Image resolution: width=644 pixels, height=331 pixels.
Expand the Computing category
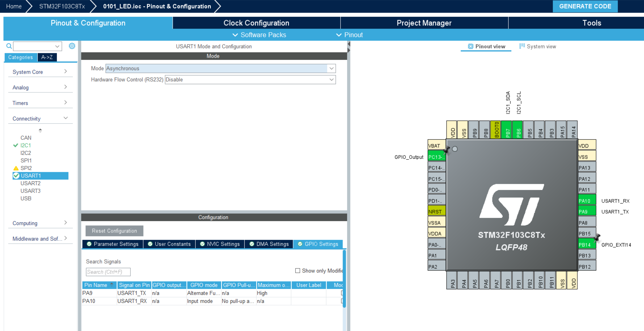40,223
